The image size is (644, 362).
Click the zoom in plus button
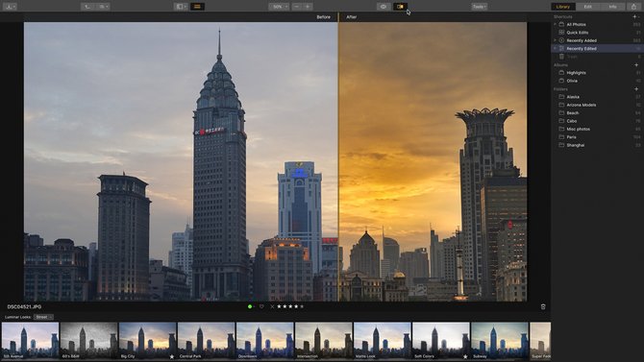click(x=308, y=7)
